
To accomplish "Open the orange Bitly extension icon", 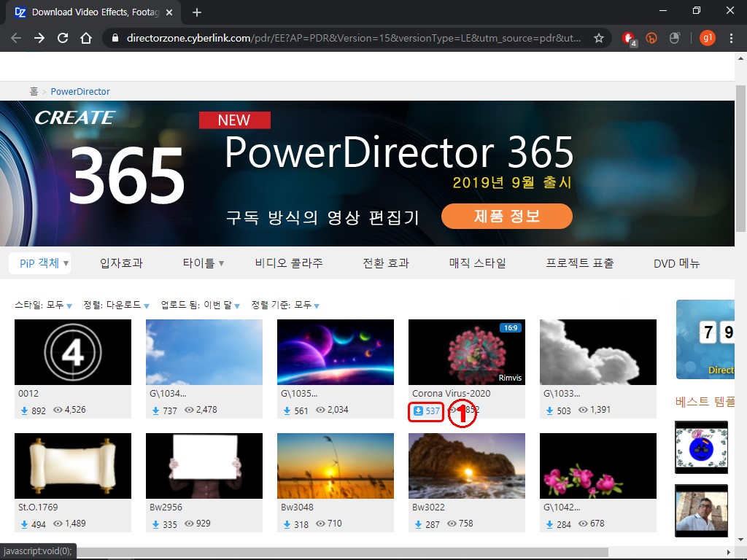I will point(651,38).
